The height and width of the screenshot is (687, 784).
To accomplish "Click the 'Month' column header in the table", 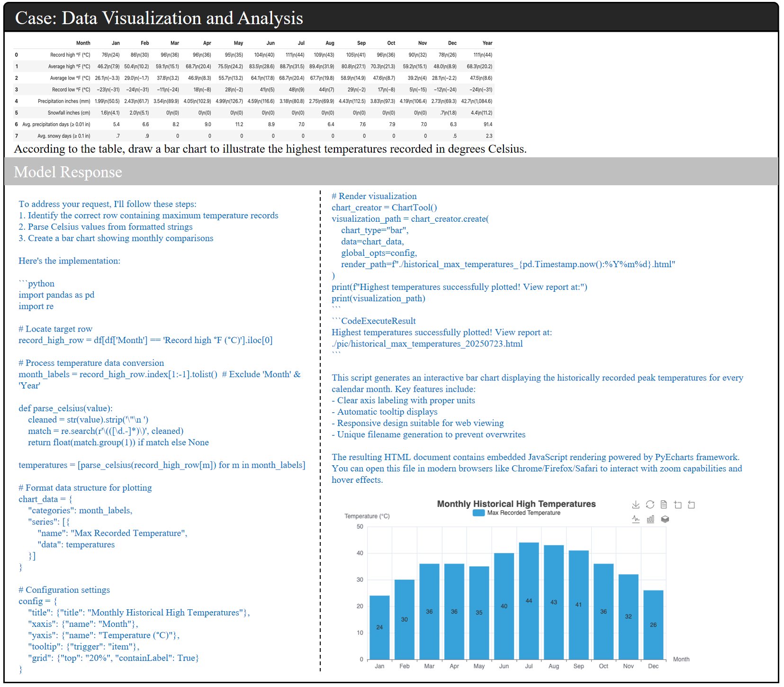I will (83, 43).
